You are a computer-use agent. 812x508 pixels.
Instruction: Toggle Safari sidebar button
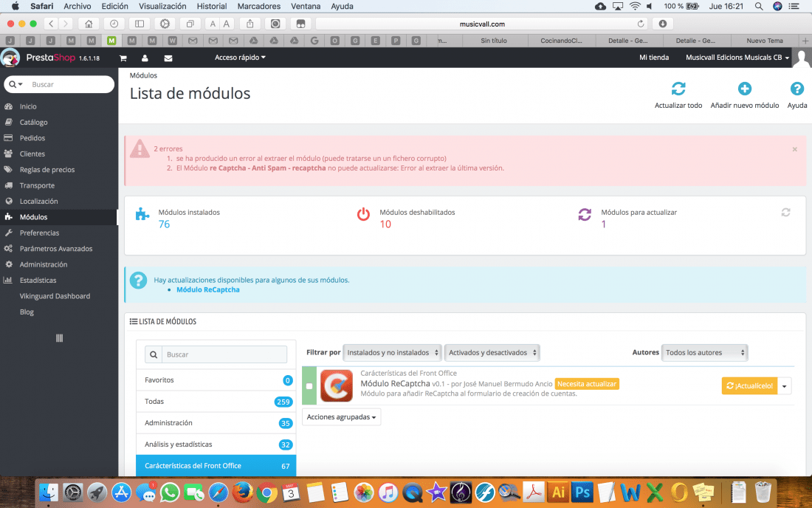pyautogui.click(x=140, y=24)
